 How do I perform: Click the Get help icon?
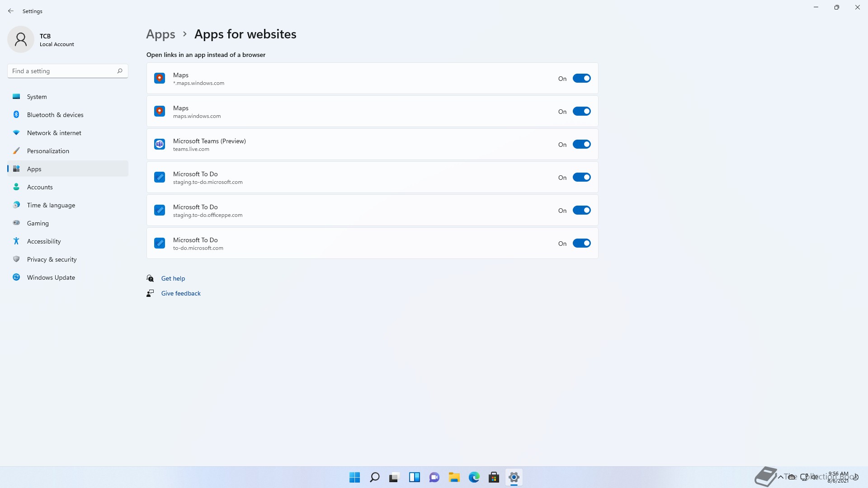point(150,278)
